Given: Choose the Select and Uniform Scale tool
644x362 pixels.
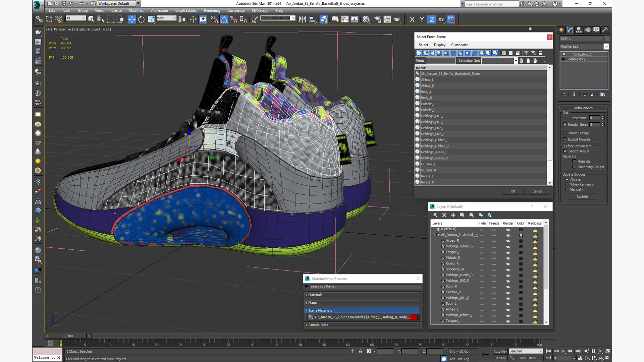Looking at the screenshot, I should pos(151,19).
